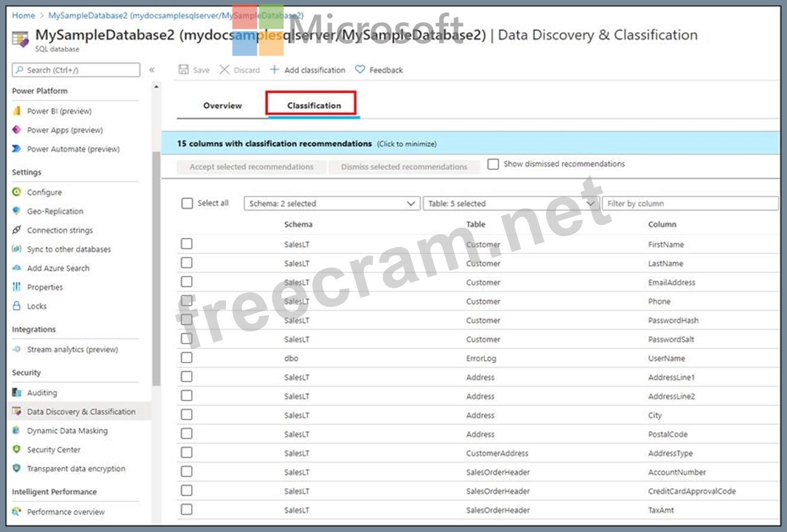
Task: Click the Configure icon in Settings
Action: point(17,192)
